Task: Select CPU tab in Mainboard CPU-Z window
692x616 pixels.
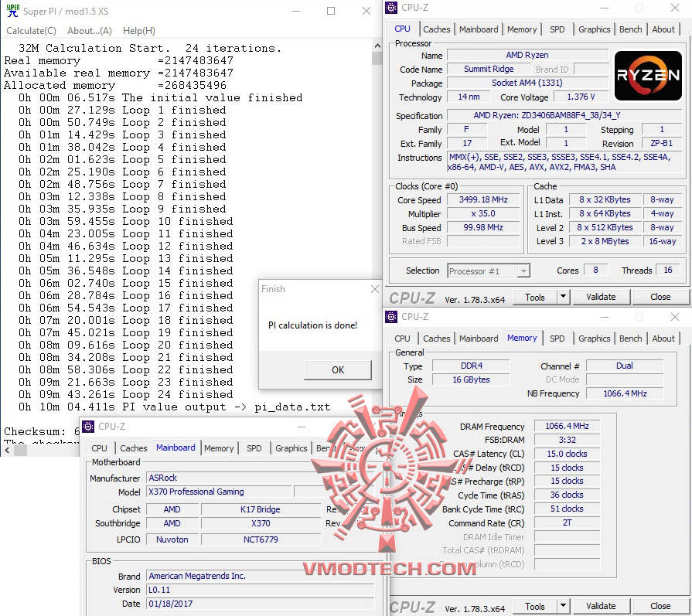Action: point(99,448)
